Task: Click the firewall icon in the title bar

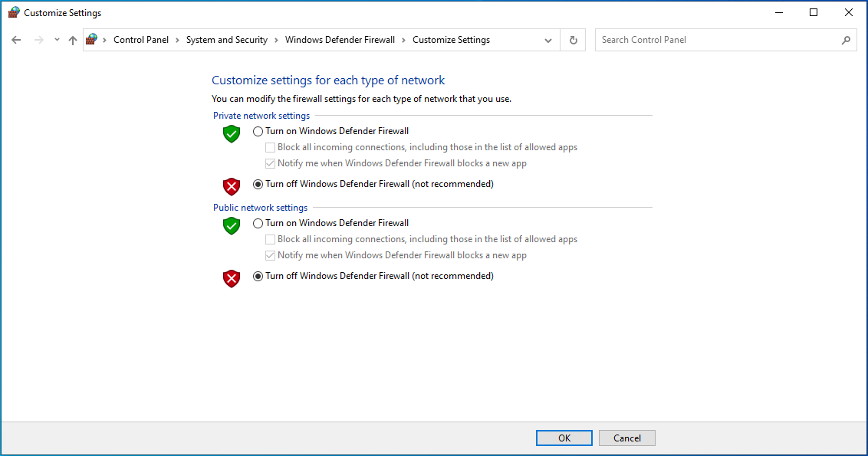Action: 14,12
